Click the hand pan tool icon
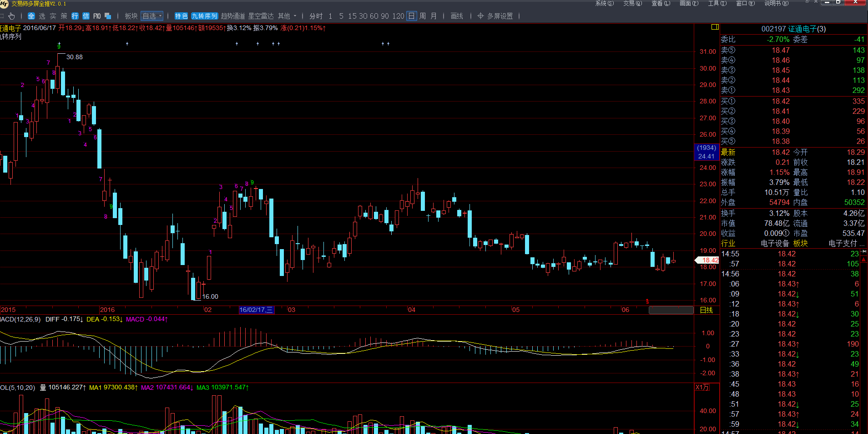The height and width of the screenshot is (434, 868). 11,16
